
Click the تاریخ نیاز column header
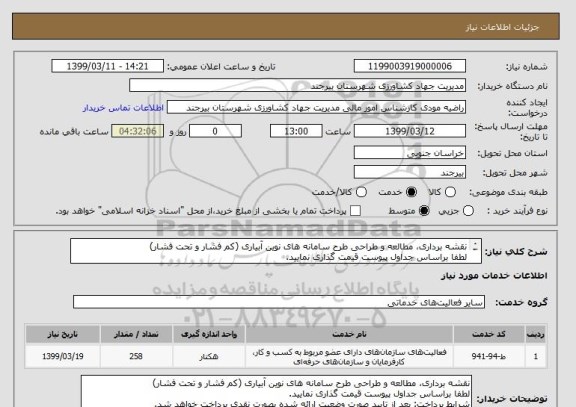(62, 334)
